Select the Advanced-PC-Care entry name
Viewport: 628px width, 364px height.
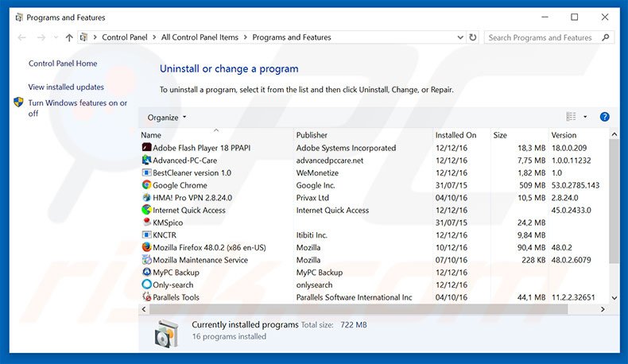click(184, 161)
